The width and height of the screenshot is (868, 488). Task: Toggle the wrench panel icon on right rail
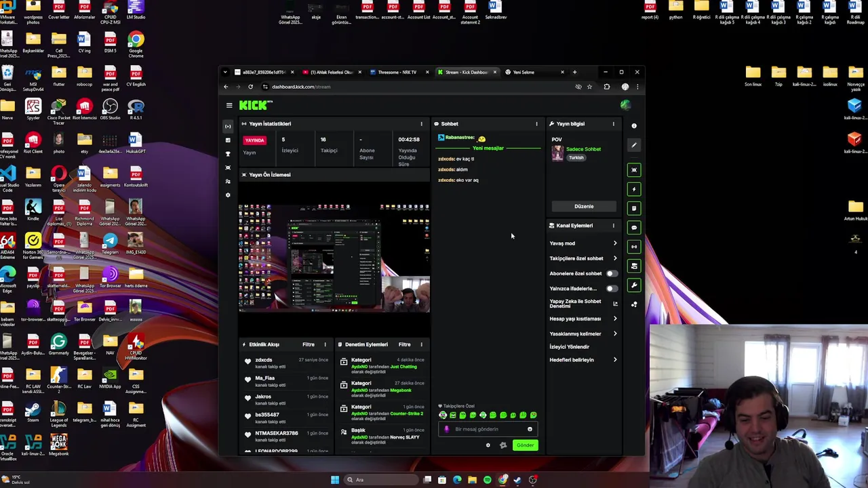tap(634, 285)
